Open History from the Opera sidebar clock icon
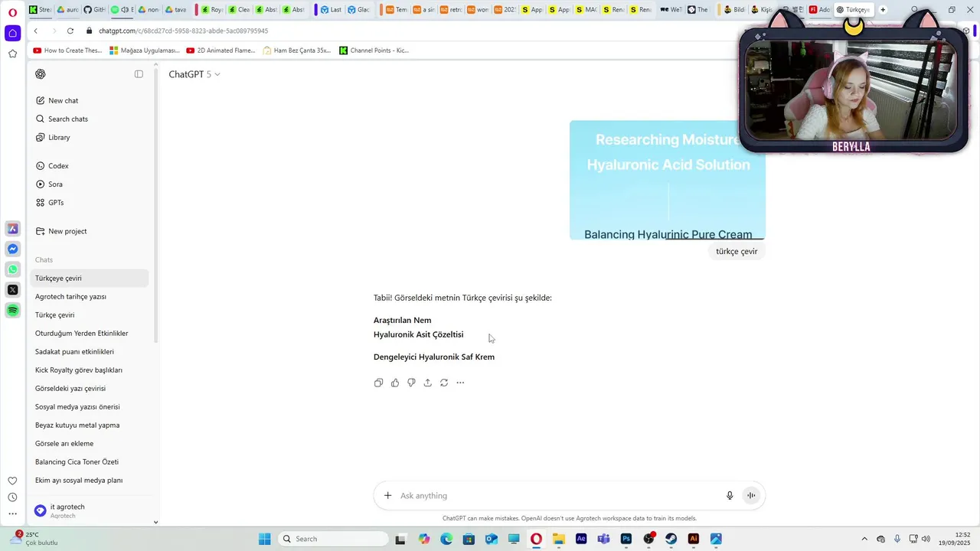 [12, 497]
